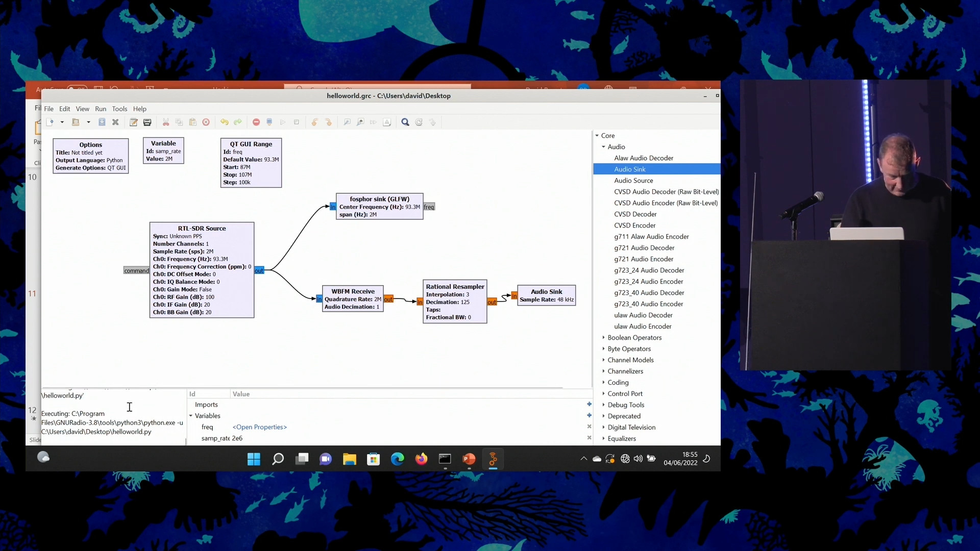Bypass the selected block
Viewport: 980px width, 551px height.
374,122
